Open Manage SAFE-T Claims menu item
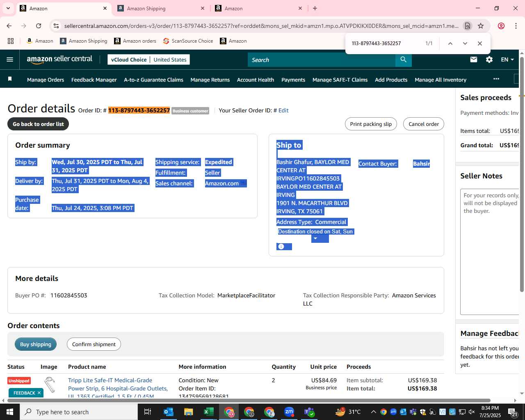 pos(340,80)
